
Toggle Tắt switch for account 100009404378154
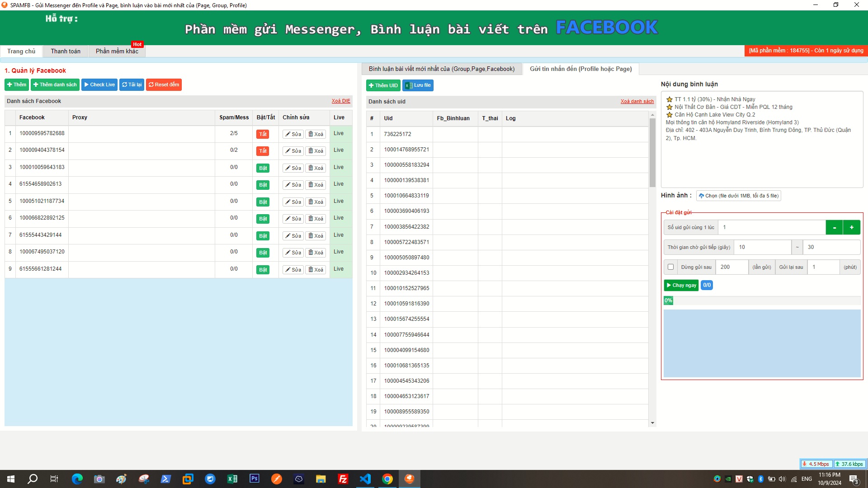(263, 151)
